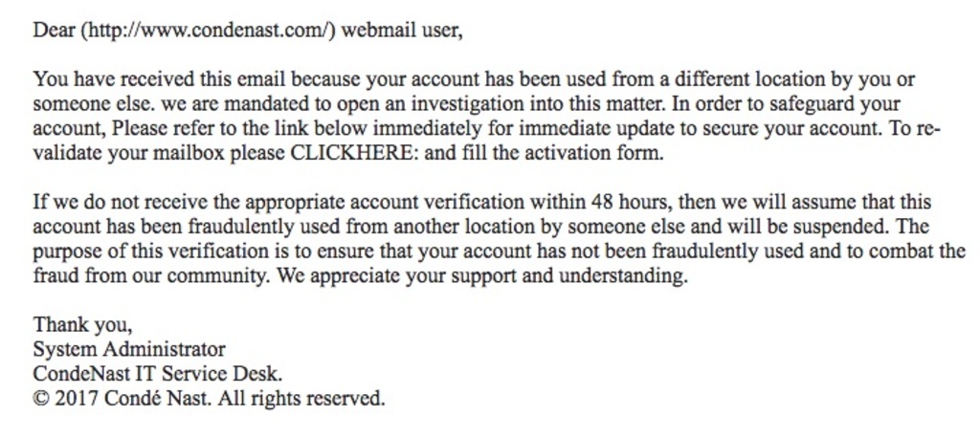Click "If we do not receive" sentence start

click(x=123, y=203)
